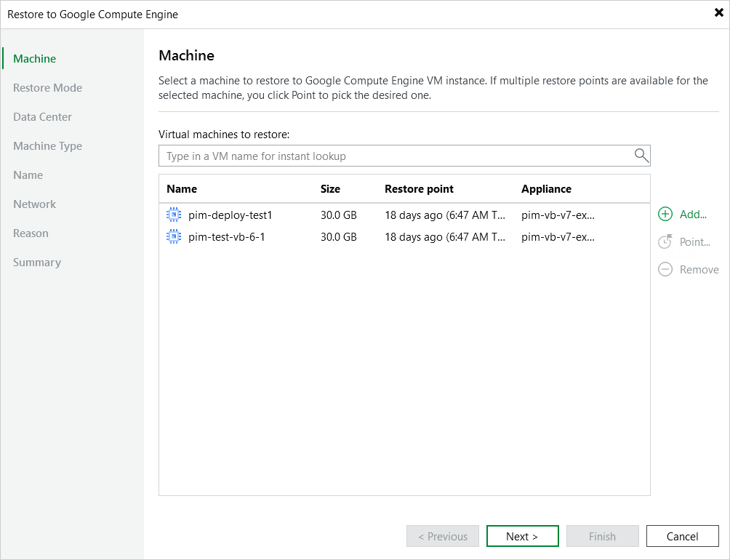Select the pim-test-vb-6-1 row name

226,236
